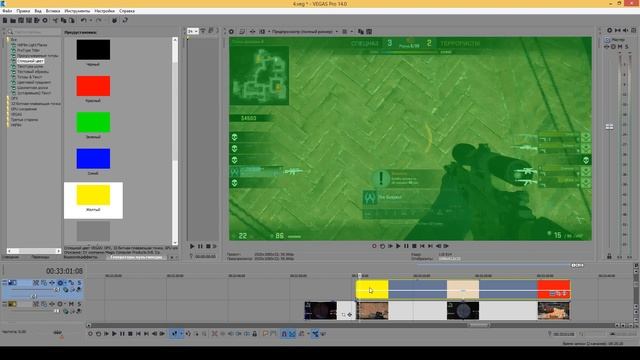Select the yellow color preset swatch
Viewport: 640px width, 360px height.
point(93,195)
